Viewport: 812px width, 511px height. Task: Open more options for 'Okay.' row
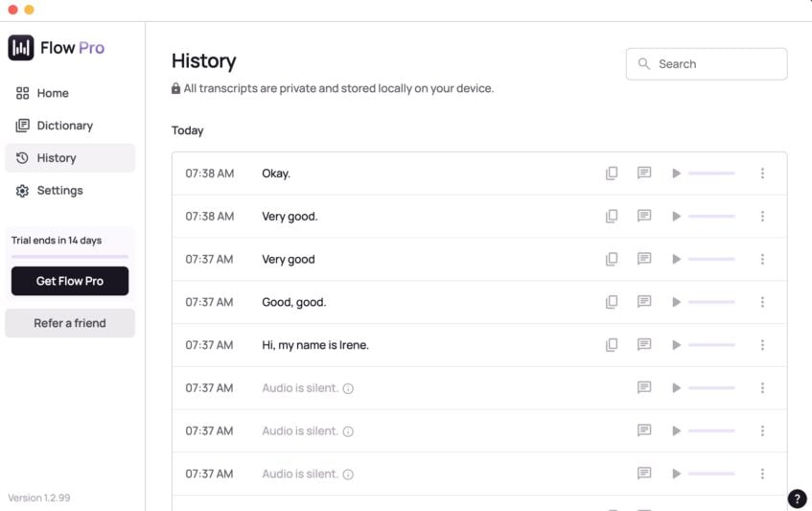762,174
